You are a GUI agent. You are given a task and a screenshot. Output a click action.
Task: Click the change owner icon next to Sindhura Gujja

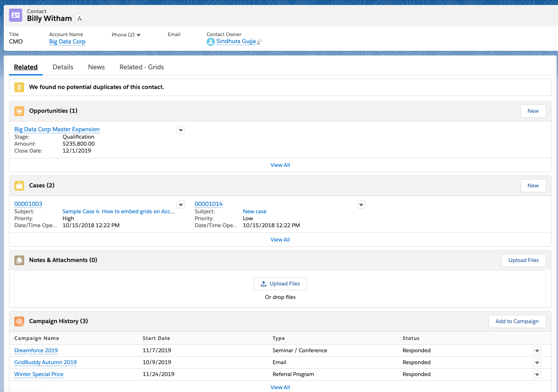point(259,42)
